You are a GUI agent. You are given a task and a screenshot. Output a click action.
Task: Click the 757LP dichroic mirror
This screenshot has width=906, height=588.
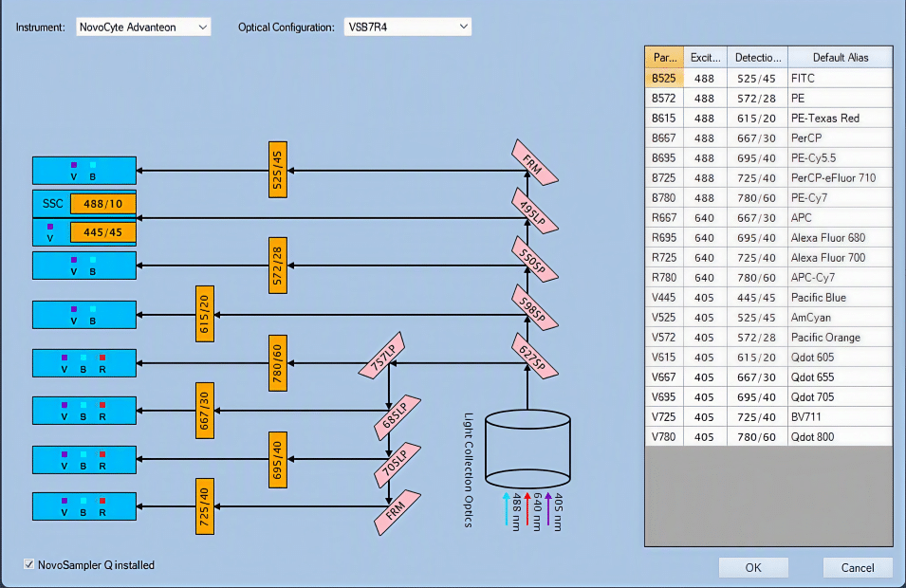tap(382, 356)
